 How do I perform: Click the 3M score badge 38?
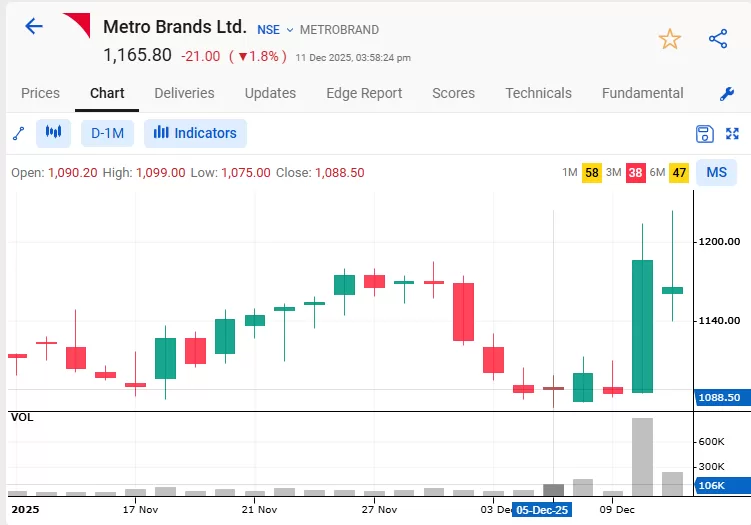point(636,173)
